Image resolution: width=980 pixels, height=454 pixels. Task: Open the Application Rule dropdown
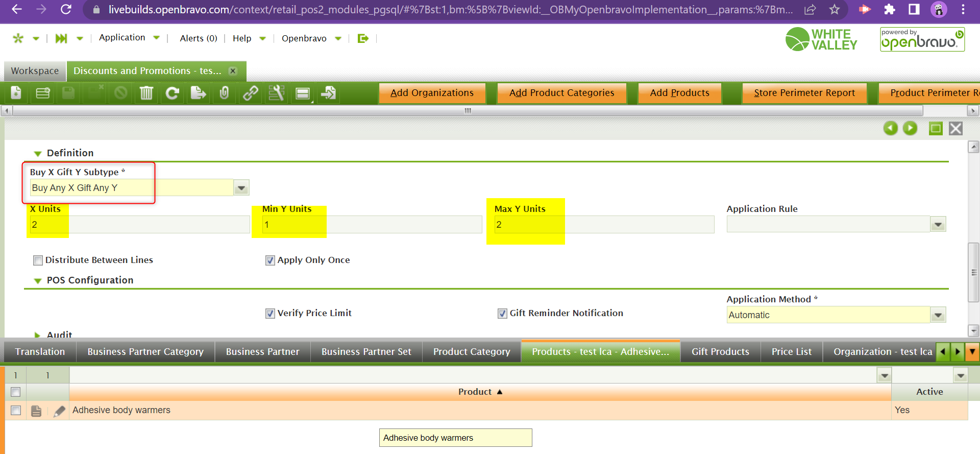point(938,225)
